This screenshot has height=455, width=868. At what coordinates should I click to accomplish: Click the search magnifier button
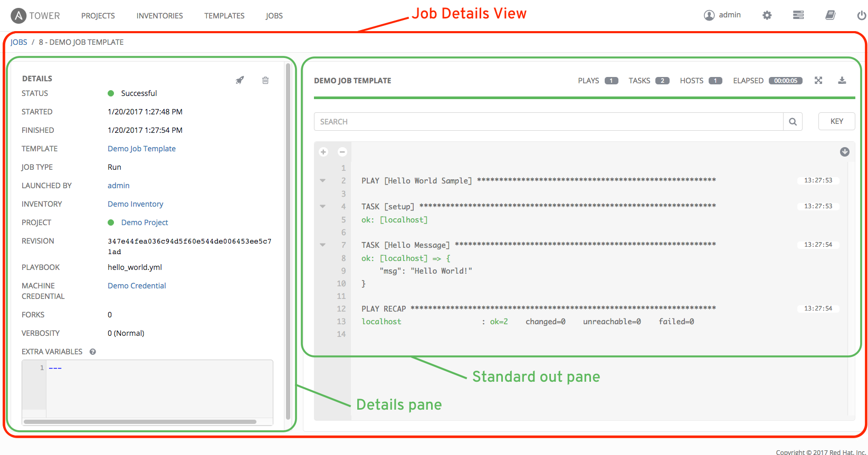tap(793, 121)
